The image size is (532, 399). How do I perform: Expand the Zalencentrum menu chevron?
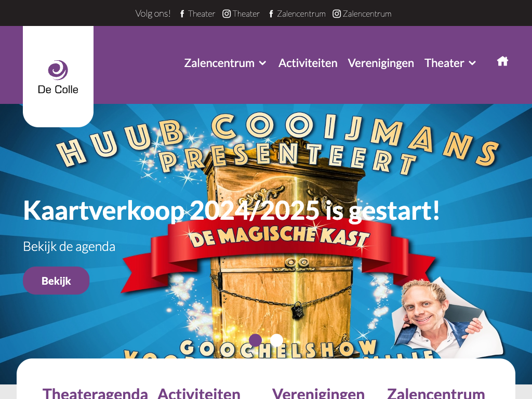[x=262, y=63]
